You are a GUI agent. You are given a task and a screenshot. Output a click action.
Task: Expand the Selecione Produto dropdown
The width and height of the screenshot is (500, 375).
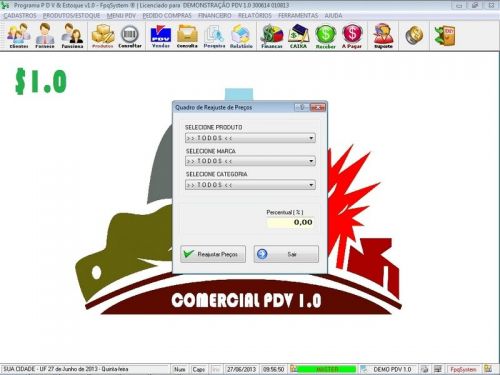coord(311,138)
